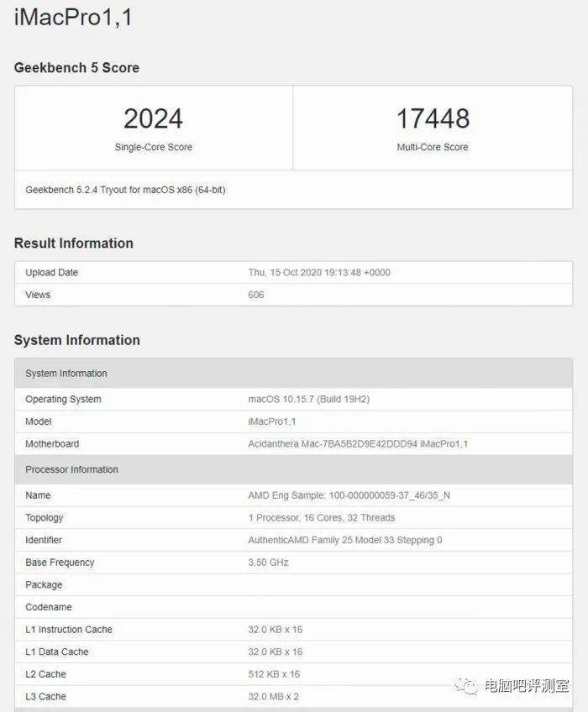Viewport: 588px width, 712px height.
Task: Click the L1 Data Cache label
Action: point(57,652)
